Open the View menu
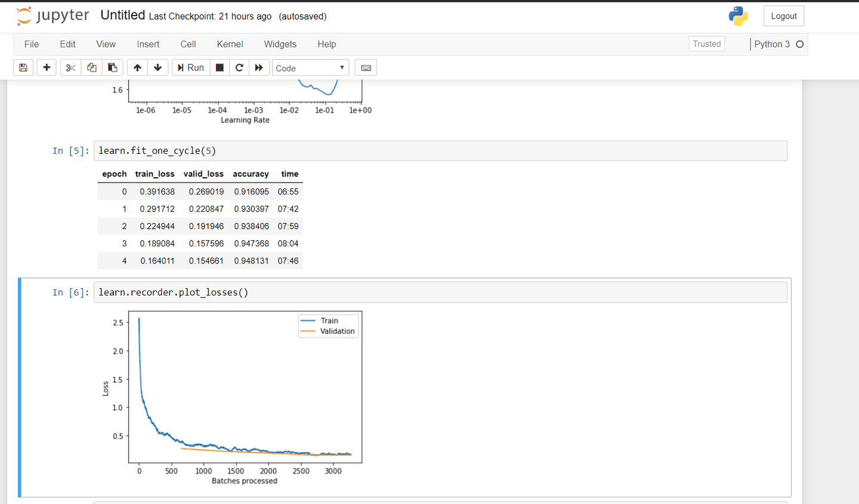 click(x=106, y=44)
